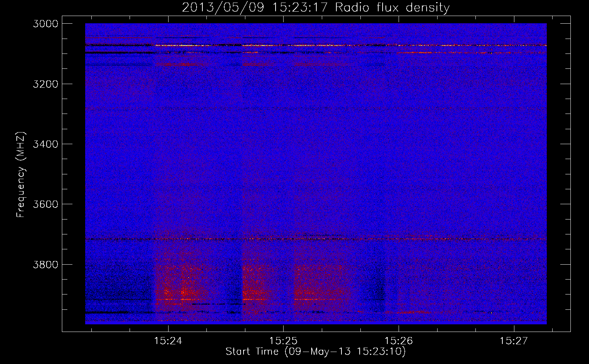This screenshot has height=364, width=589.
Task: Click the 3400 frequency tick label
Action: coord(46,144)
